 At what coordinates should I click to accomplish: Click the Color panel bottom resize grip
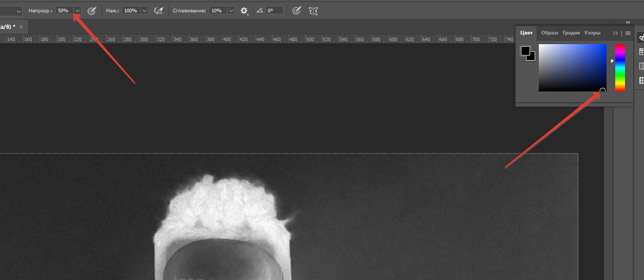point(574,105)
